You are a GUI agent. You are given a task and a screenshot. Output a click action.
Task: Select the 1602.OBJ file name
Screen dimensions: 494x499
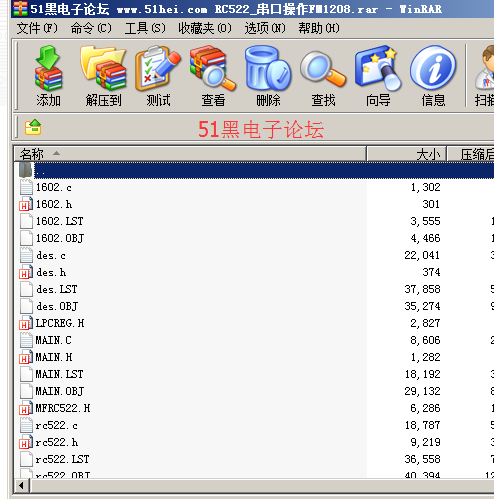[x=60, y=238]
